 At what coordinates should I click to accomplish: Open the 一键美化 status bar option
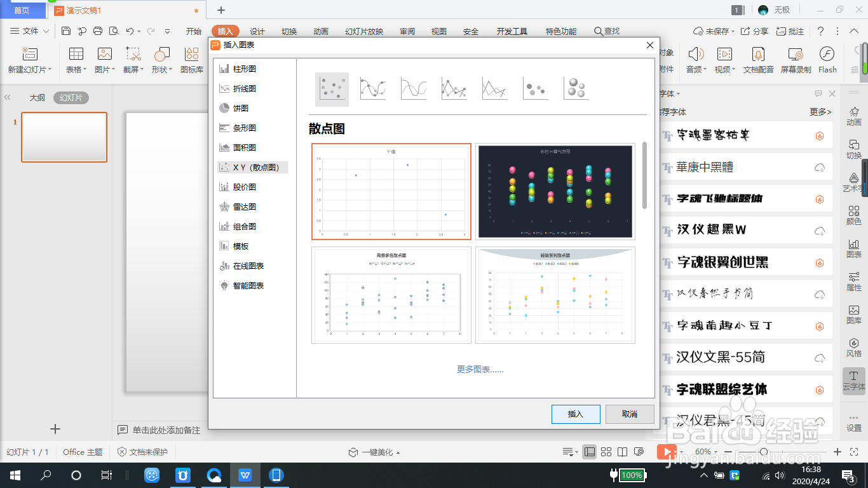(374, 452)
